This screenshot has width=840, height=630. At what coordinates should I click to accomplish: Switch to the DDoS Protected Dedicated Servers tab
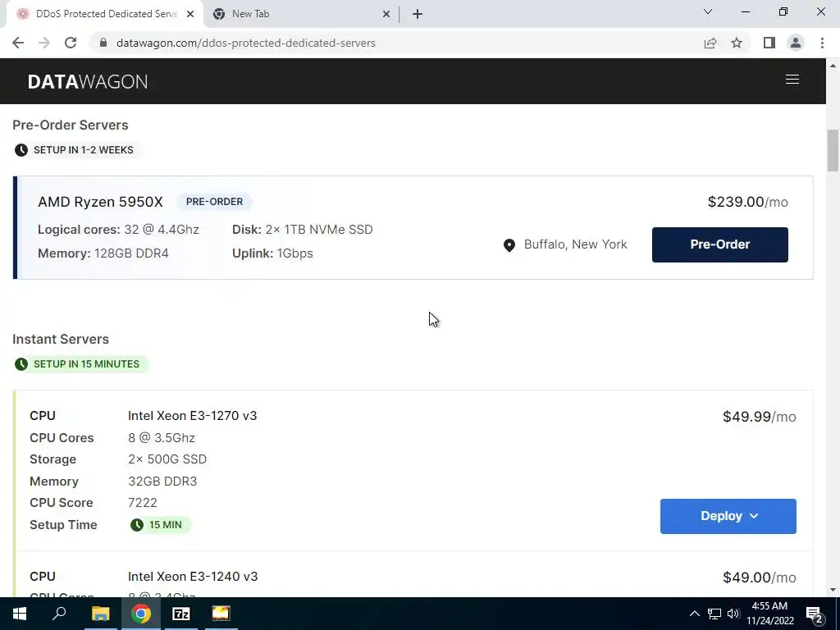tap(106, 14)
